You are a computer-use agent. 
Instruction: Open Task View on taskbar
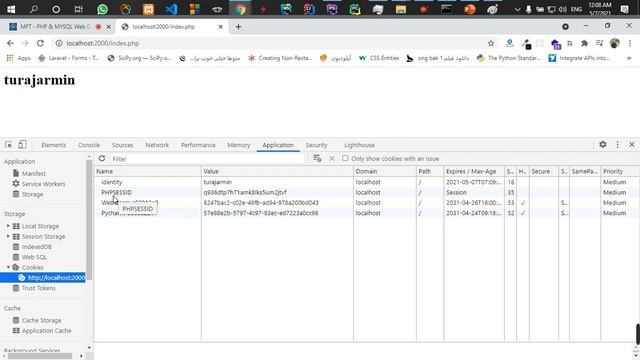click(78, 9)
